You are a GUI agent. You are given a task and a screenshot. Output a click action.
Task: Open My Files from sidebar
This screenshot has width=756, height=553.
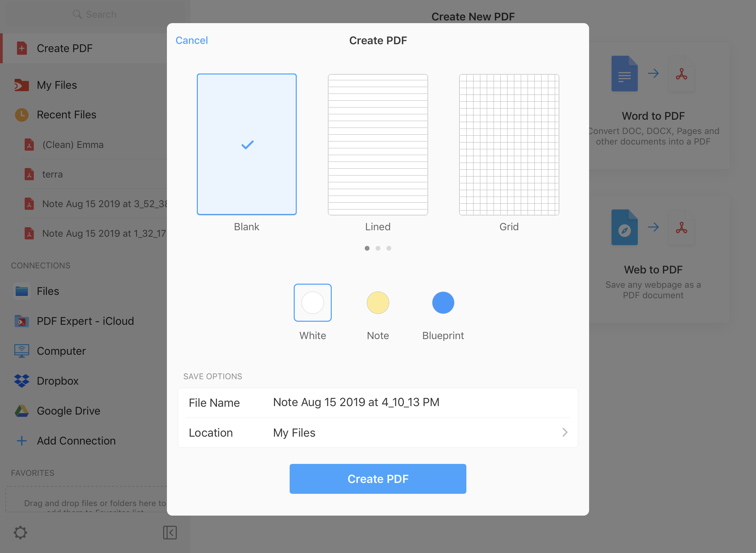pos(56,84)
